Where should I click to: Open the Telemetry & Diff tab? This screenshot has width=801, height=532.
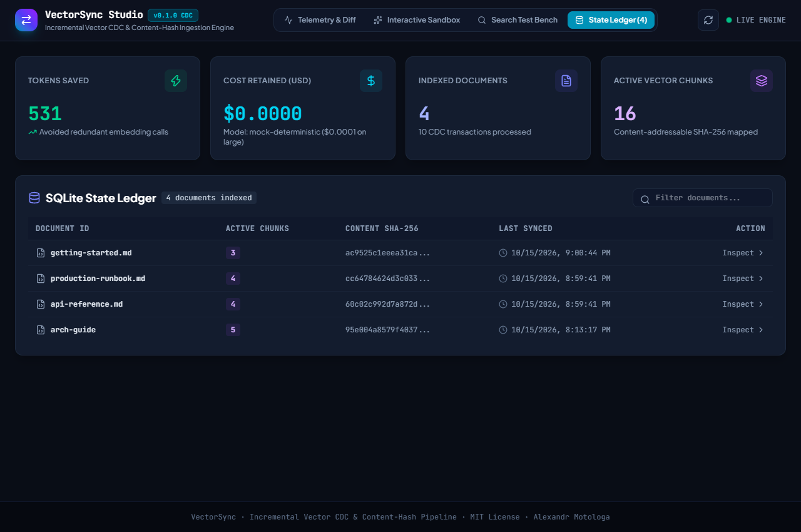(320, 20)
